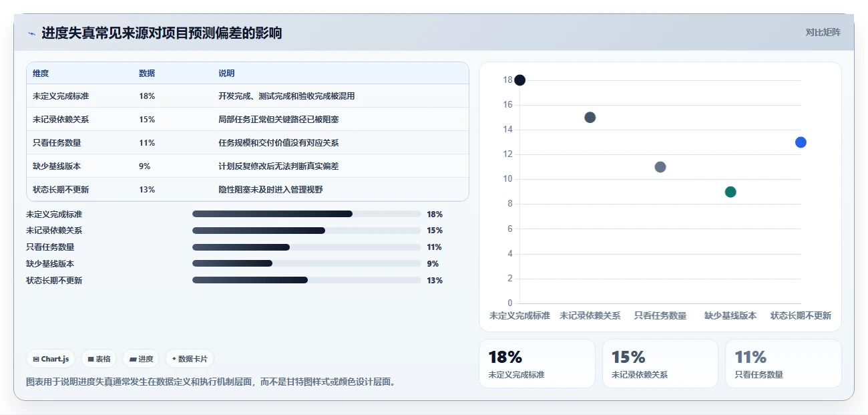Click the footer note about 进度失真

click(x=210, y=382)
